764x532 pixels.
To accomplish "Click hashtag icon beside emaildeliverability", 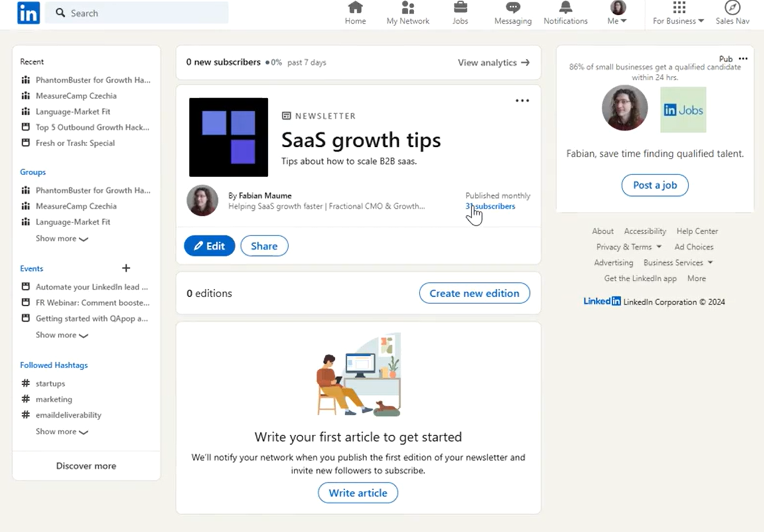I will (26, 415).
